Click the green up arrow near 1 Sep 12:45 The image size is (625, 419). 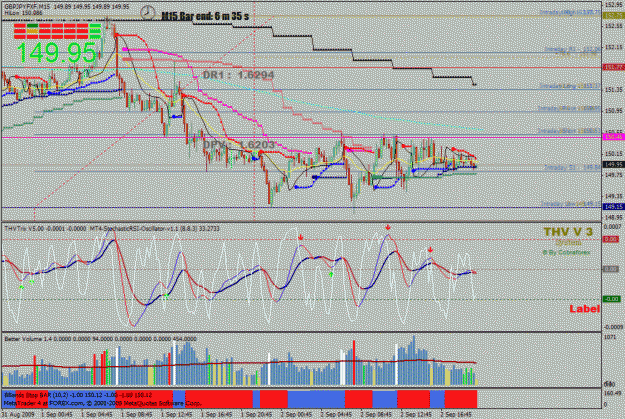[166, 296]
